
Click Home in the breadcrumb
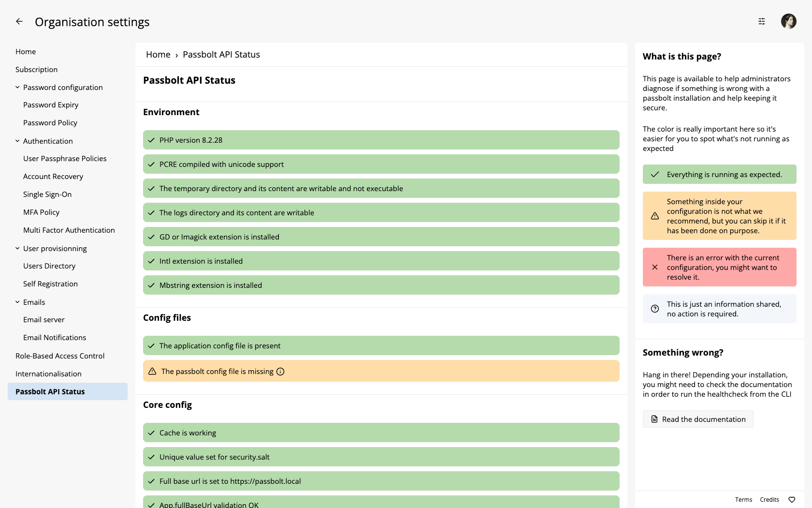click(x=158, y=55)
